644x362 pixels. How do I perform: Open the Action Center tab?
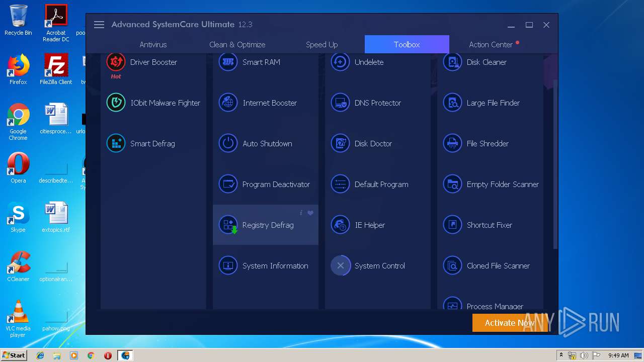pyautogui.click(x=491, y=44)
